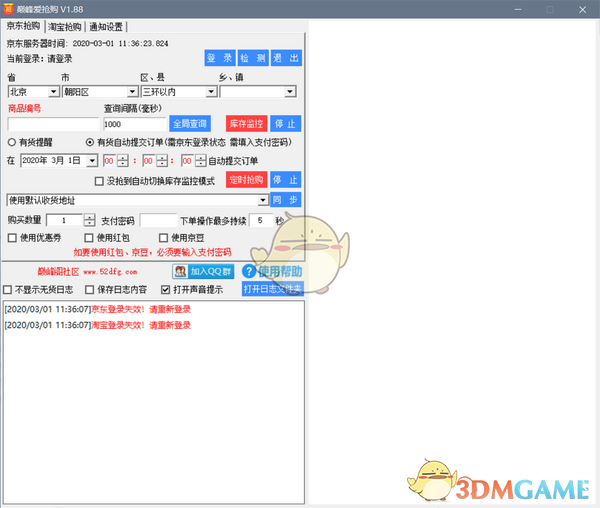Open the date picker showing 2020年 3月 1日
This screenshot has height=508, width=600.
[92, 161]
